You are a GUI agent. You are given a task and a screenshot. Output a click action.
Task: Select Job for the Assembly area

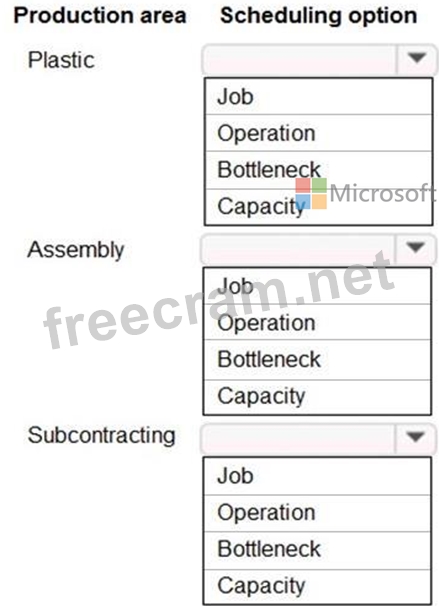[318, 286]
